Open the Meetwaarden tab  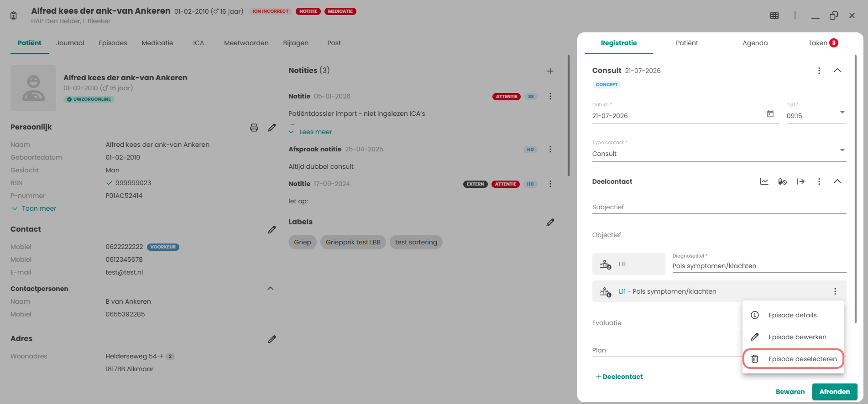246,43
